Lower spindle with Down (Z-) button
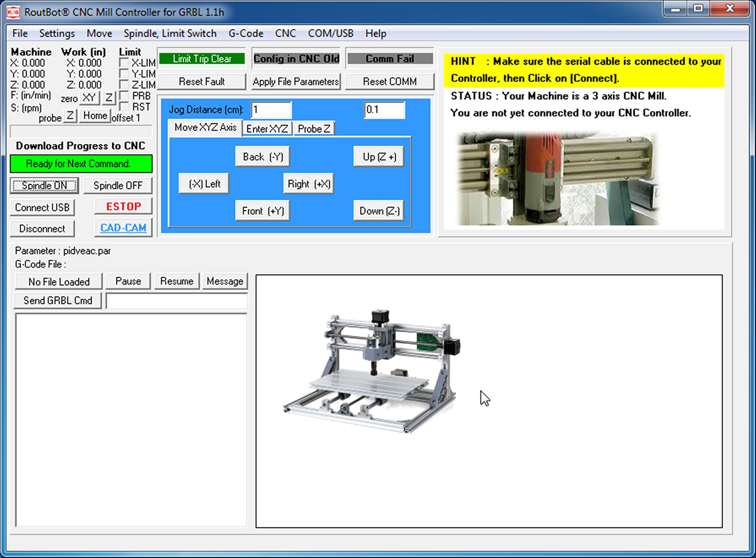 pos(379,211)
